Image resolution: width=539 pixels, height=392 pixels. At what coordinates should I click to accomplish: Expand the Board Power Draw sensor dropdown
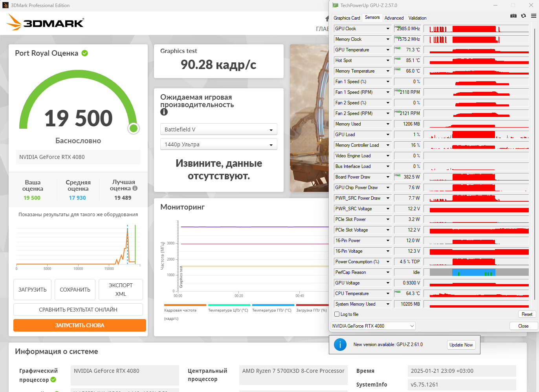(x=388, y=177)
